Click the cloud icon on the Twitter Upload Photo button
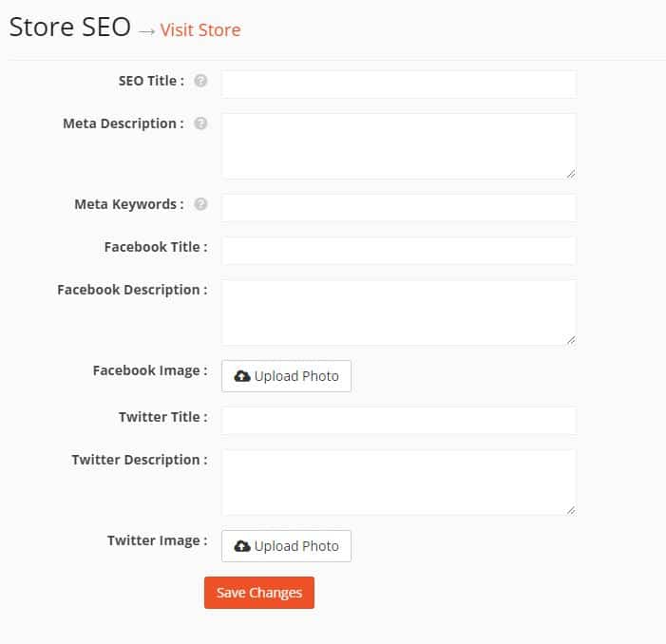This screenshot has height=644, width=666. point(242,546)
